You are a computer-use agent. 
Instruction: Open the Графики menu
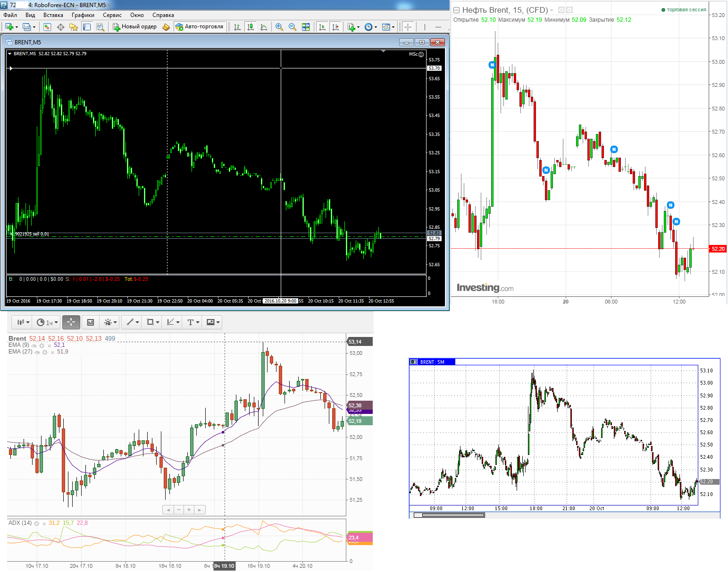(83, 15)
